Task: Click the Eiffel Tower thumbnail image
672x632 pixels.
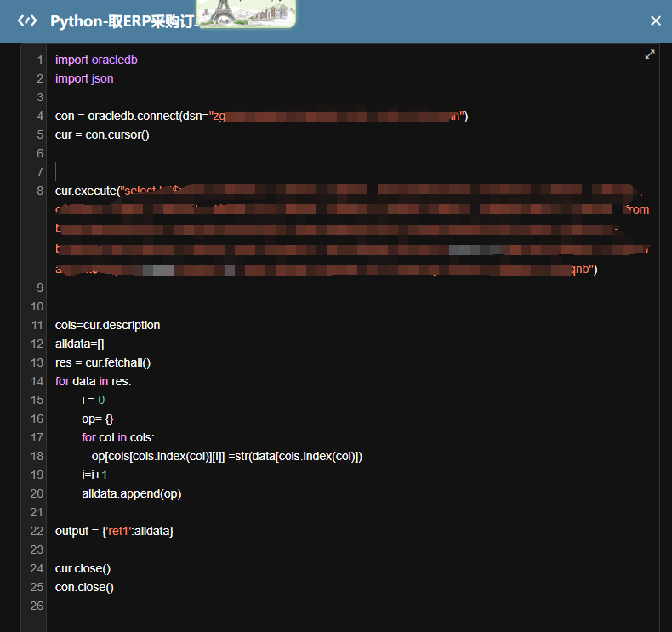Action: point(246,14)
